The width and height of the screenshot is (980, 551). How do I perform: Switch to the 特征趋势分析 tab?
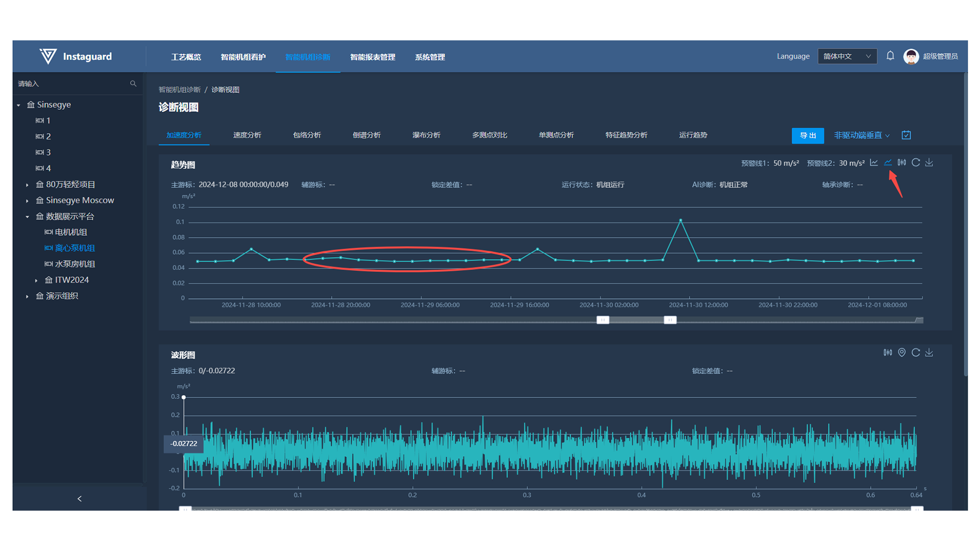(626, 135)
